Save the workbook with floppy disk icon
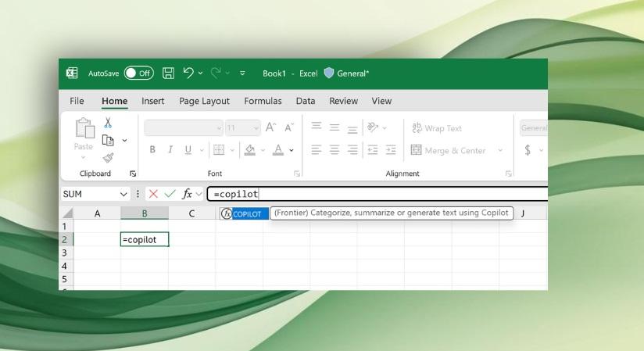This screenshot has width=644, height=351. (168, 73)
